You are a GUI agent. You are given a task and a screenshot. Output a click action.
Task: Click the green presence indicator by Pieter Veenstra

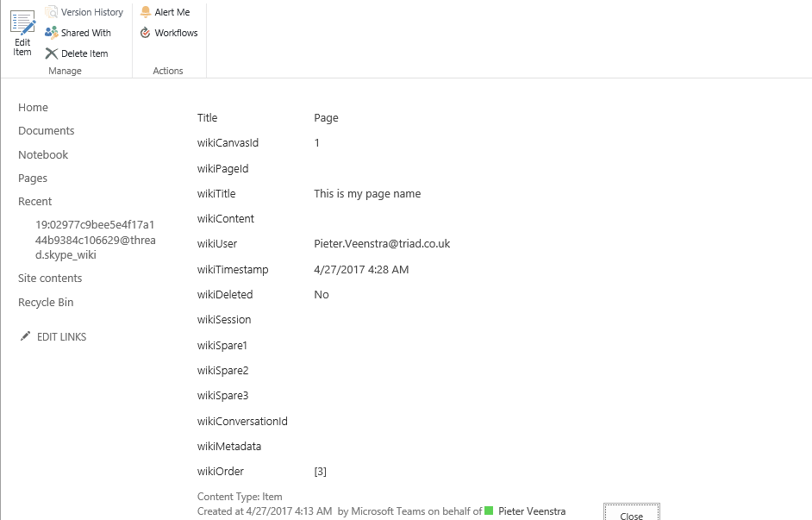(489, 511)
